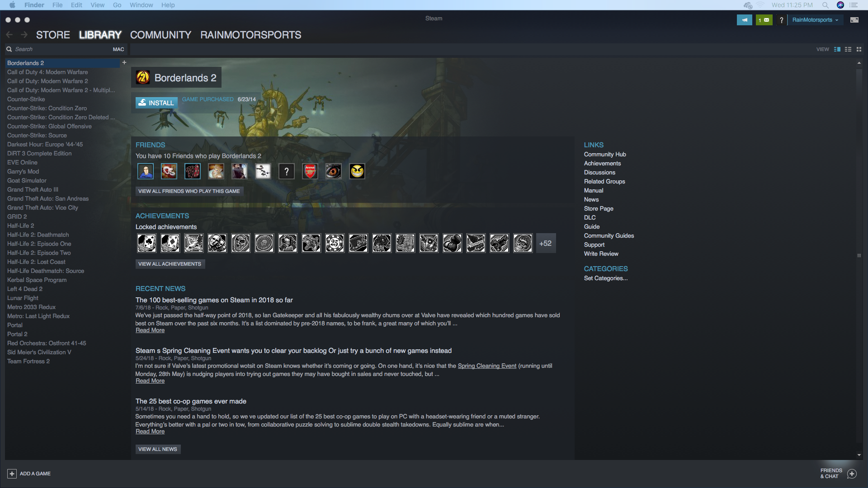Click the scroll up arrow of content pane
The image size is (868, 488).
tap(859, 63)
